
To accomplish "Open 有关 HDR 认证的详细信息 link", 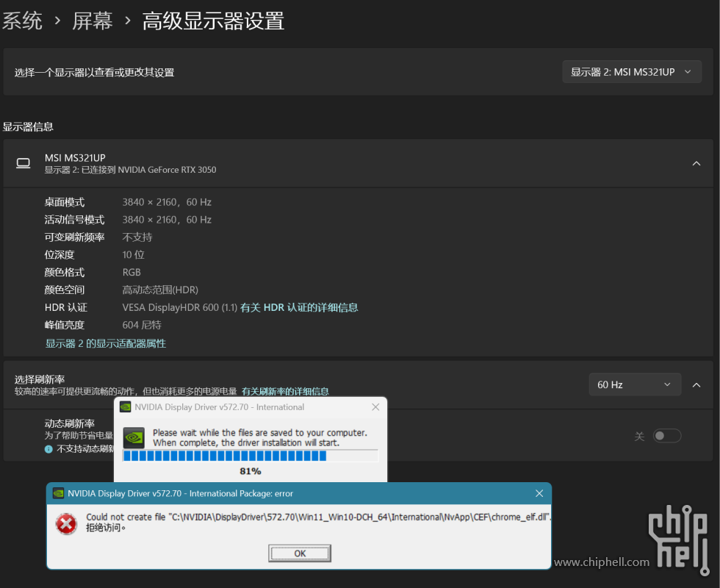I will tap(299, 307).
